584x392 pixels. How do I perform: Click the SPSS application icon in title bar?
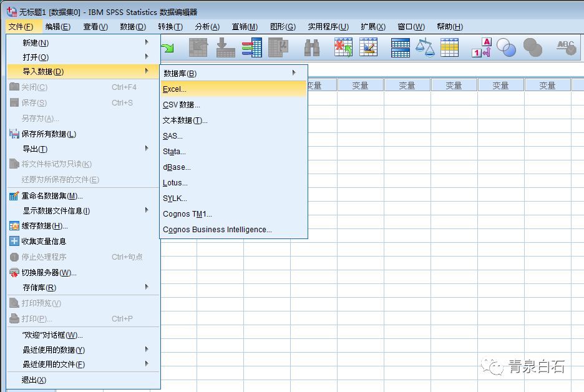(12, 12)
